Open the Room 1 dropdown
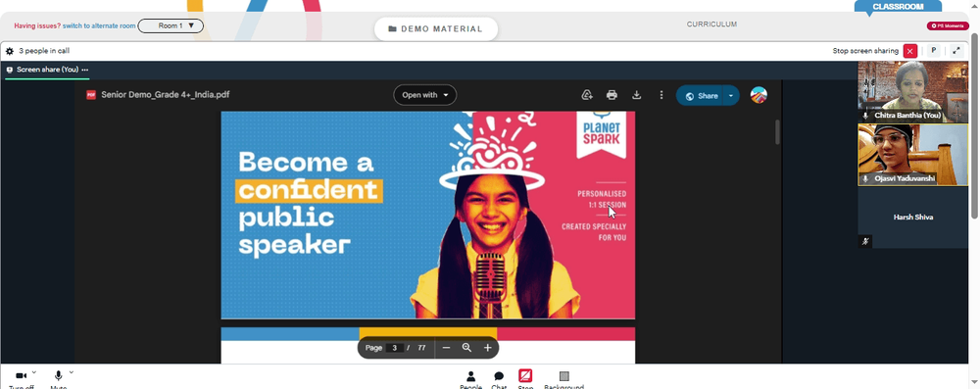Screen dimensions: 980x389 171,26
